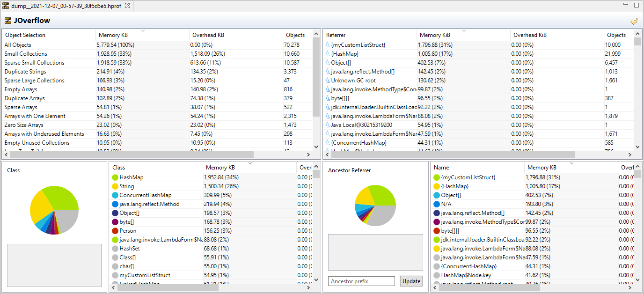Click the Update button
Screen dimensions: 644x294
(x=411, y=281)
